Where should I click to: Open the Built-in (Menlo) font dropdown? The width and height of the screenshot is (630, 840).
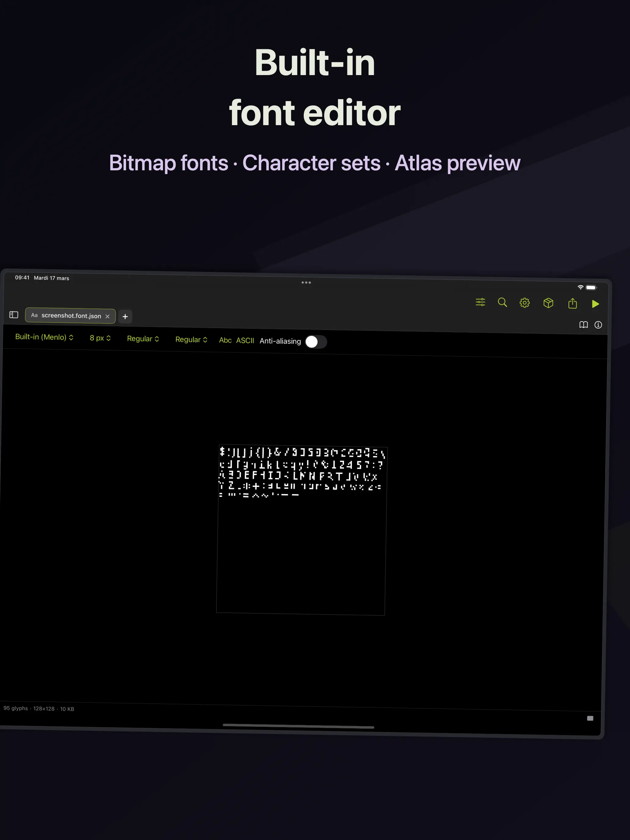click(x=45, y=337)
